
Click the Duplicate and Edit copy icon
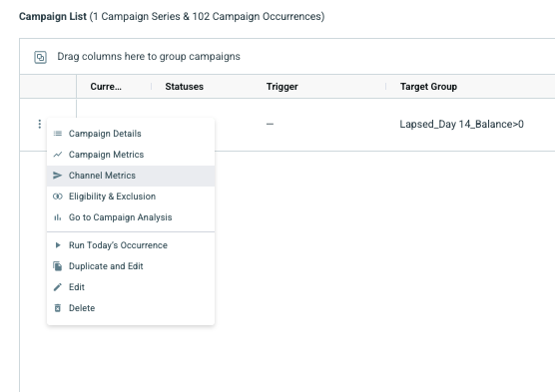57,266
